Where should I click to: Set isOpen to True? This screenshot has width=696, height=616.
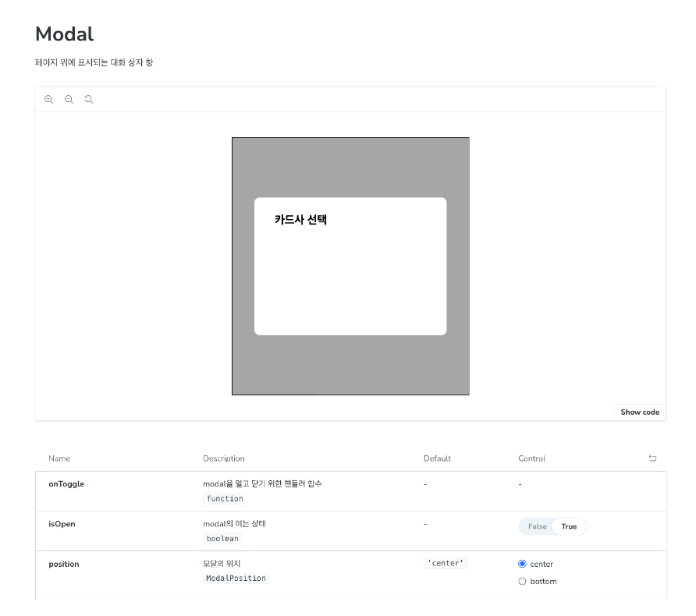pos(569,526)
